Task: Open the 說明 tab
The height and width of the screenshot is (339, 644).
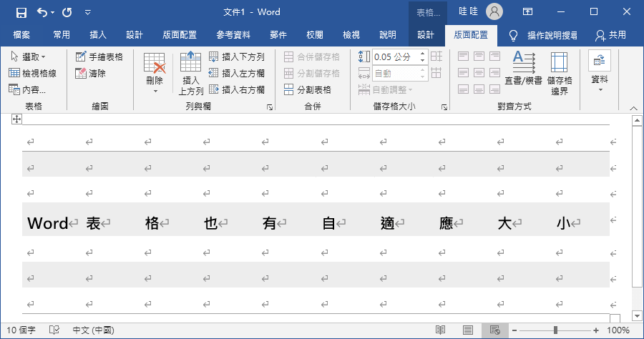Action: (x=388, y=35)
